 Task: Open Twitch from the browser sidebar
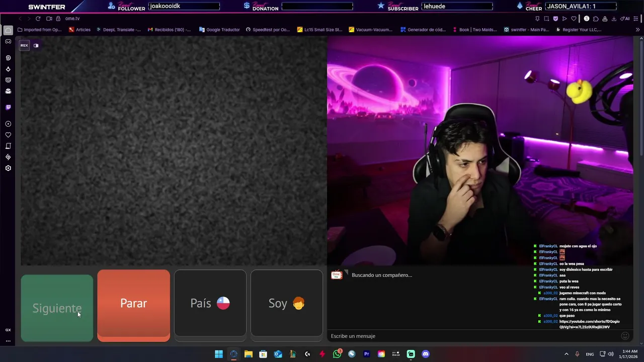tap(8, 107)
